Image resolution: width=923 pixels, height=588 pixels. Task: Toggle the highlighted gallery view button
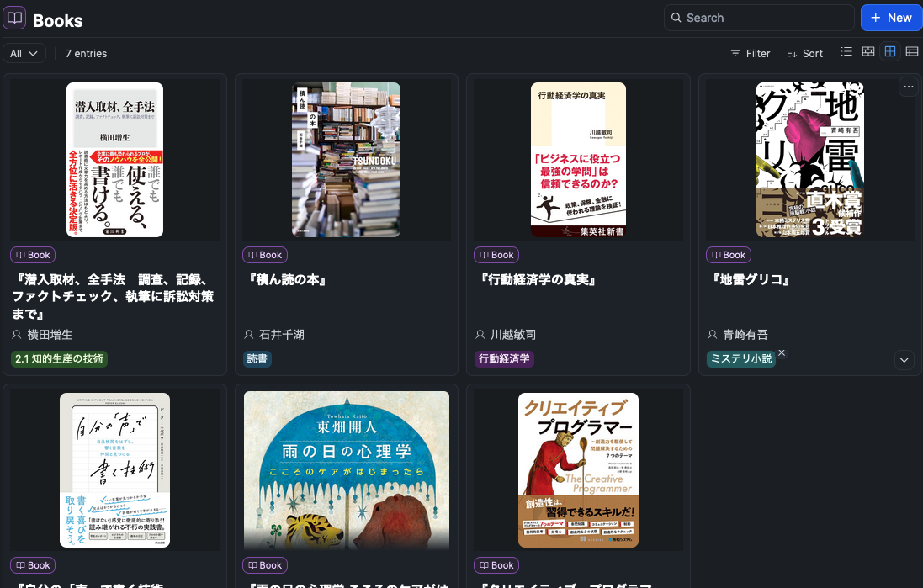[889, 51]
